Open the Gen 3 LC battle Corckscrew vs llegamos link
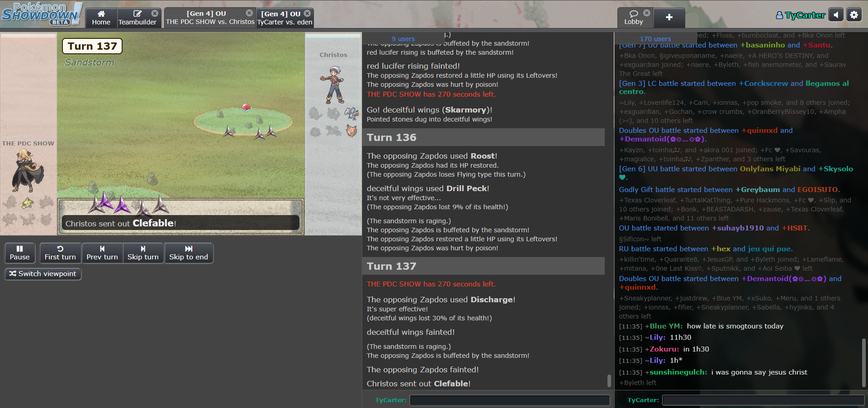 (x=734, y=87)
